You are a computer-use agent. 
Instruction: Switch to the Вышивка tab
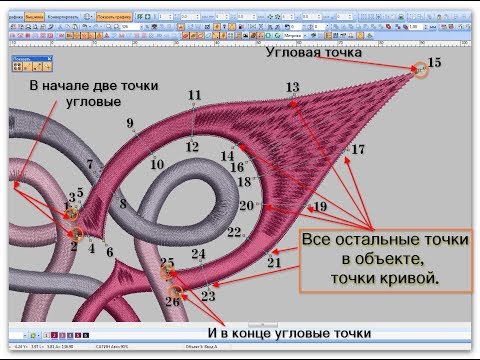click(x=34, y=17)
